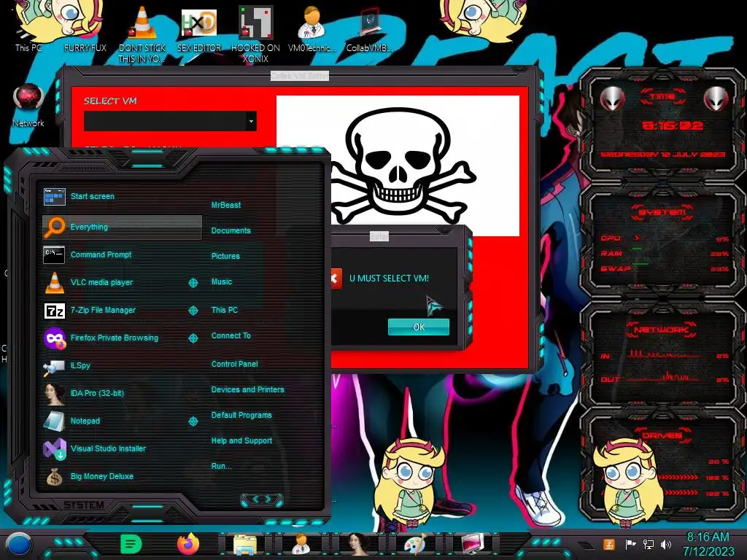Open the network tray icon
The width and height of the screenshot is (747, 560).
pyautogui.click(x=649, y=544)
